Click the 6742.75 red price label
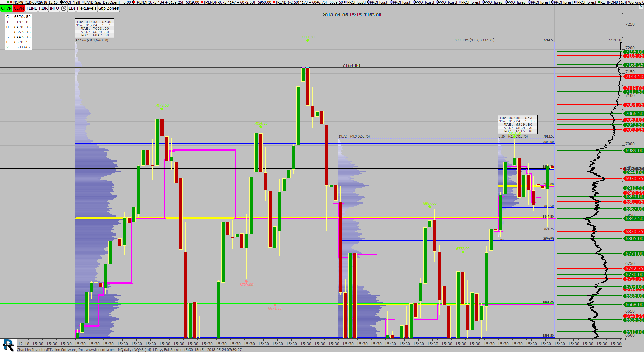644x352 pixels. [634, 269]
